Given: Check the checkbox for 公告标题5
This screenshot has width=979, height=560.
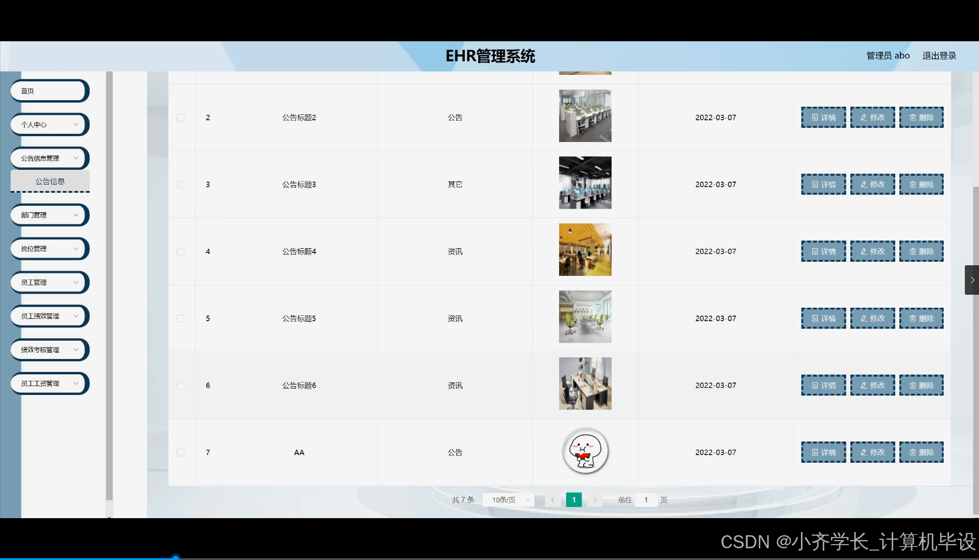Looking at the screenshot, I should click(x=181, y=318).
